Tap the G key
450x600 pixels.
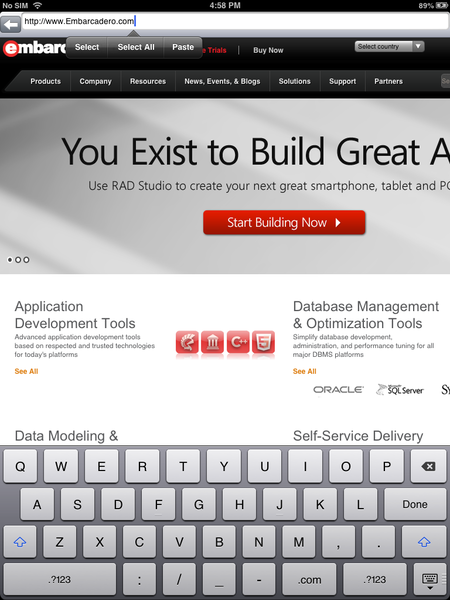click(x=199, y=504)
